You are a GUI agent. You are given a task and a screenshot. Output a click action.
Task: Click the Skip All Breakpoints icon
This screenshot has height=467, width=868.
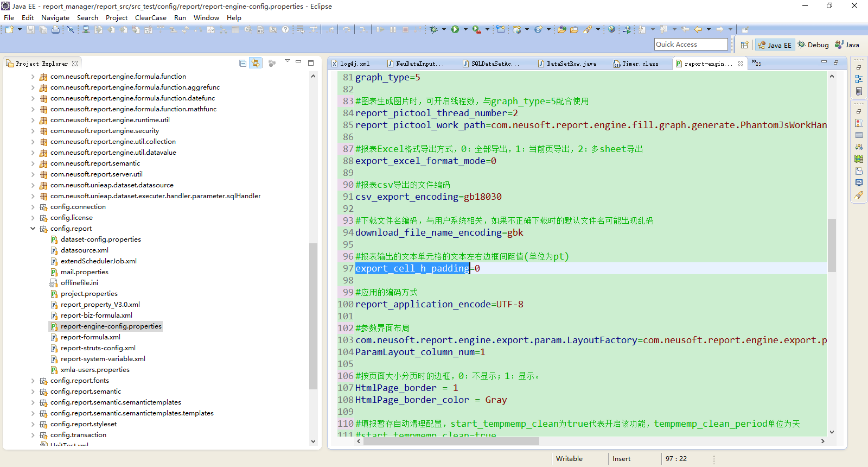tap(71, 29)
